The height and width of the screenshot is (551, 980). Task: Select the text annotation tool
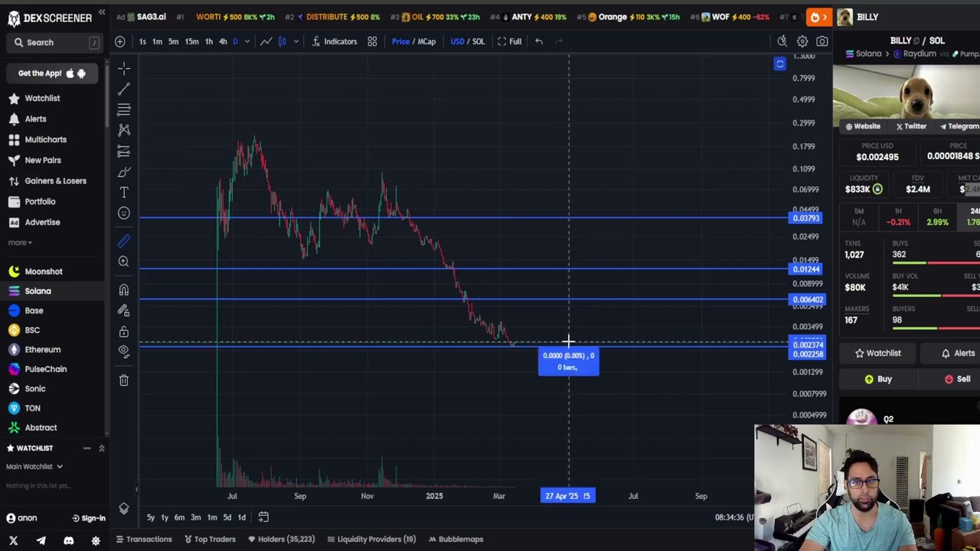tap(124, 193)
